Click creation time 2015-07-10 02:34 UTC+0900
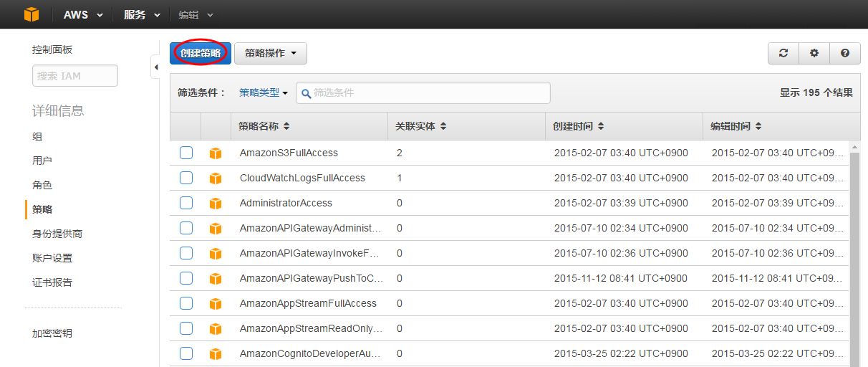Viewport: 868px width, 367px height. coord(621,228)
